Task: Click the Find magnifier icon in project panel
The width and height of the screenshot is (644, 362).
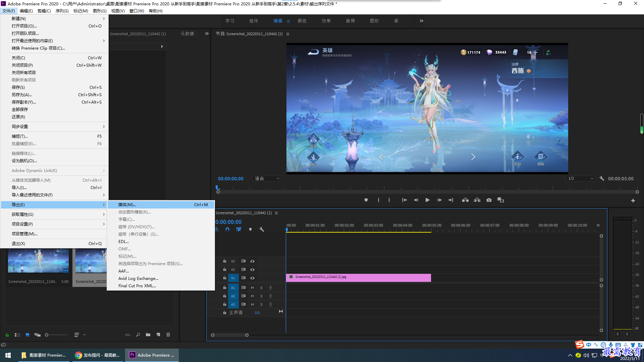Action: (138, 335)
